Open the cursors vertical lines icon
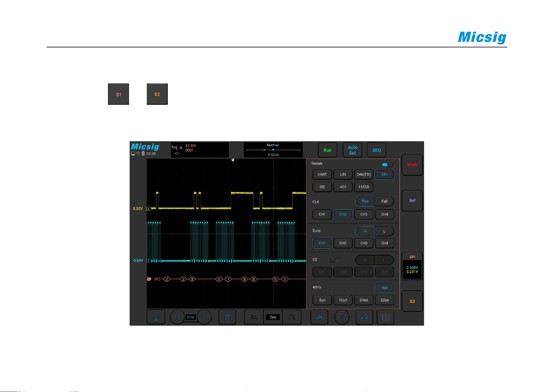The height and width of the screenshot is (392, 554). [385, 317]
